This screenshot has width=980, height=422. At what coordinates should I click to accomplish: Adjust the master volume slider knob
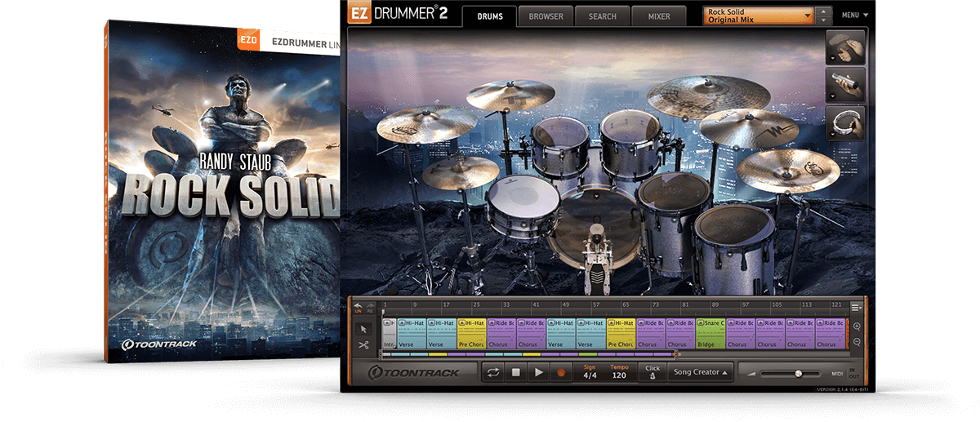coord(798,373)
